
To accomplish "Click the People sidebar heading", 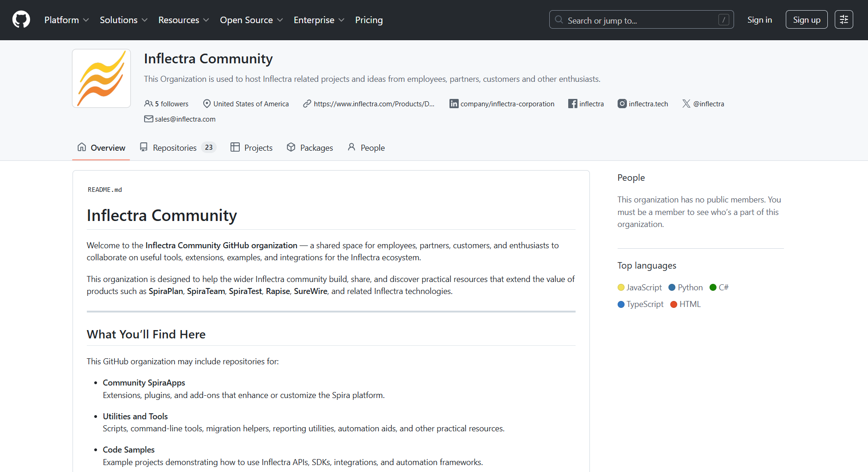I will (631, 178).
